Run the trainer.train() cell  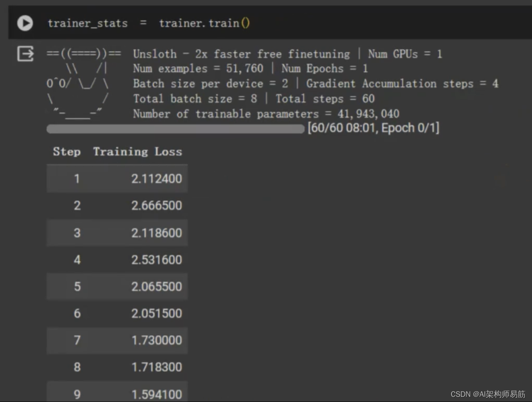(x=25, y=23)
